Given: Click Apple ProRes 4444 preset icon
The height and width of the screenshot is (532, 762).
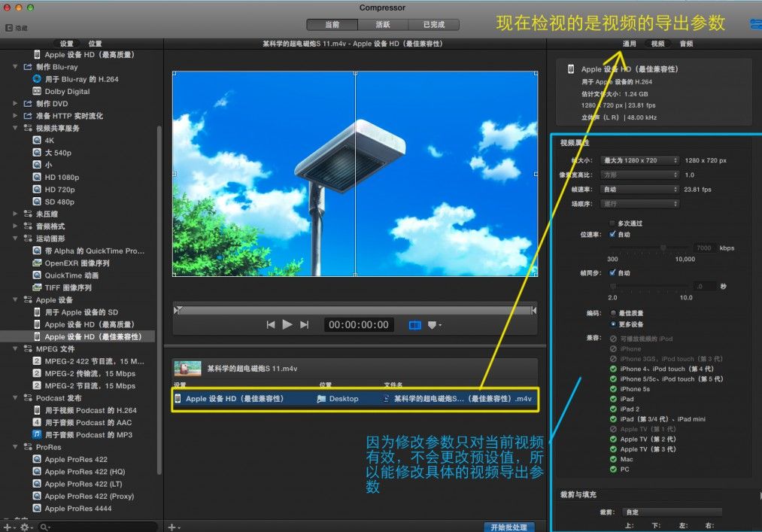Looking at the screenshot, I should click(x=37, y=508).
